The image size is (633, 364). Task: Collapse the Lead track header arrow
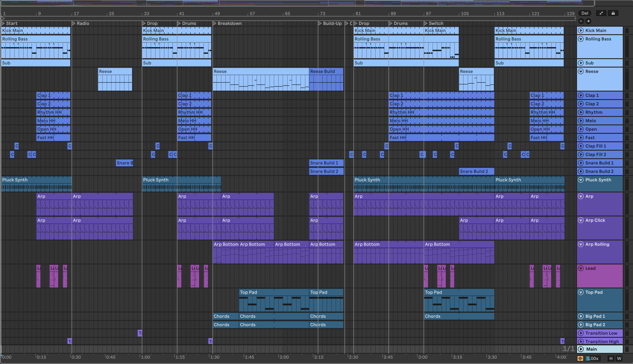pos(581,268)
